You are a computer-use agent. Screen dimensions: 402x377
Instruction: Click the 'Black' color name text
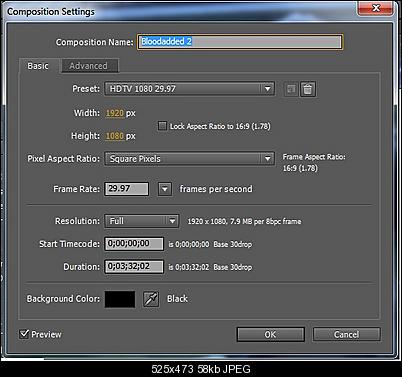[177, 299]
